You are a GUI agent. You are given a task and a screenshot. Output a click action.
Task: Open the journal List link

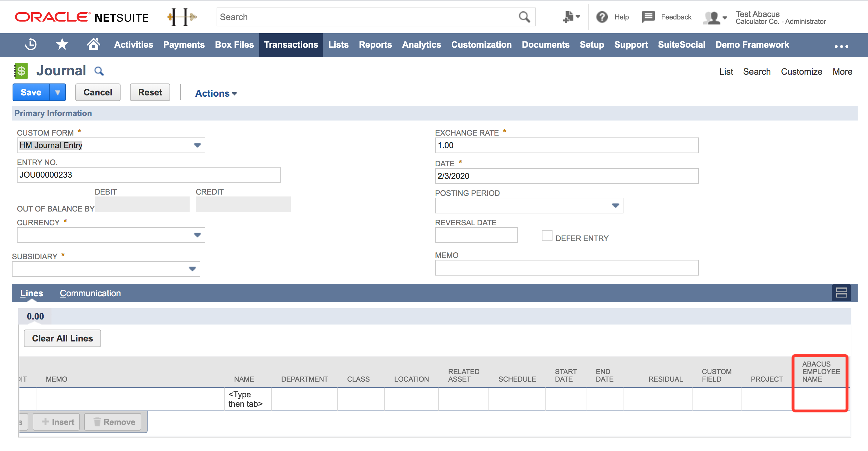[726, 72]
